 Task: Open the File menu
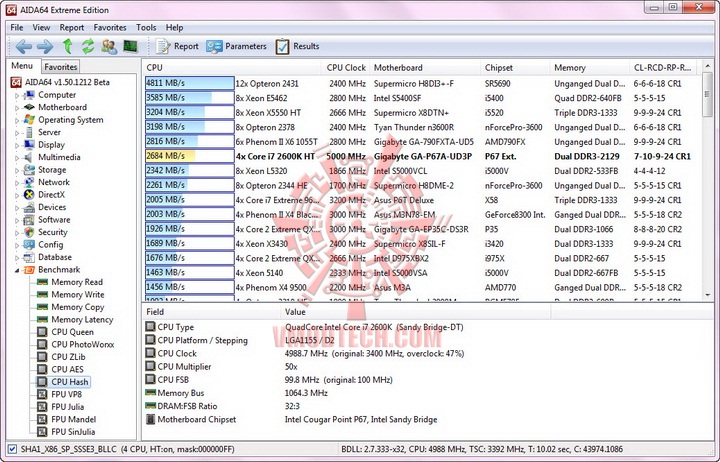tap(17, 28)
